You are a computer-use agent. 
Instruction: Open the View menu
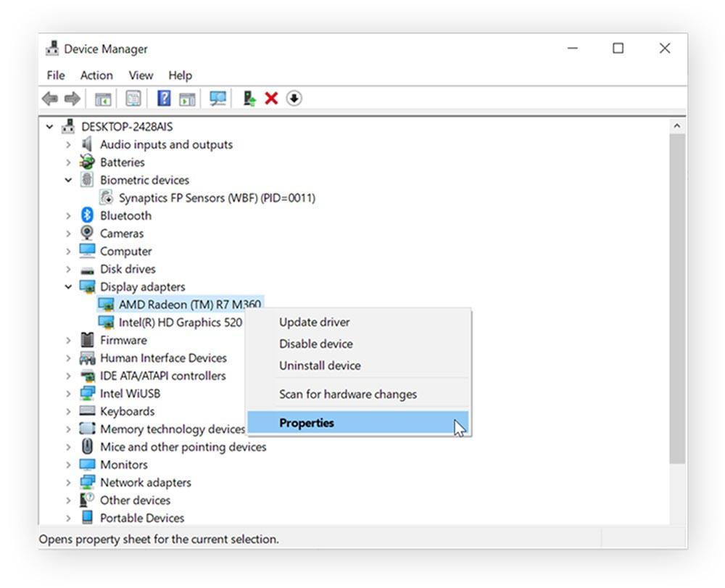[x=141, y=75]
